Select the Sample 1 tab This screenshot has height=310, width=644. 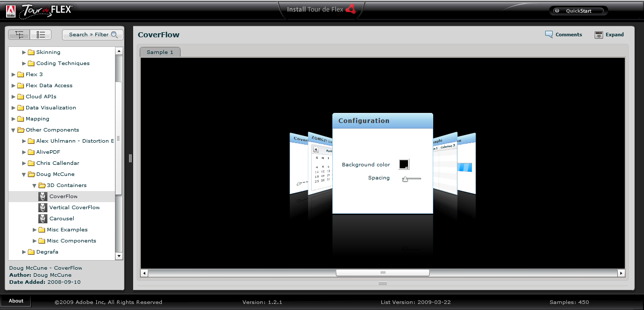click(160, 52)
